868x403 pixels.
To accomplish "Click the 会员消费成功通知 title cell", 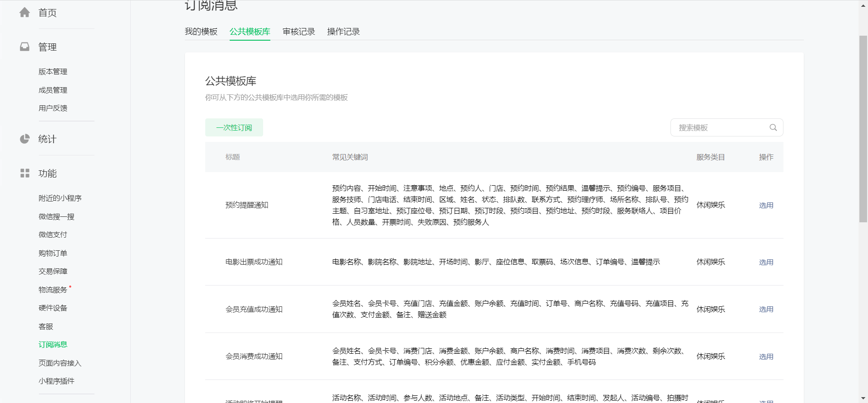I will tap(254, 356).
